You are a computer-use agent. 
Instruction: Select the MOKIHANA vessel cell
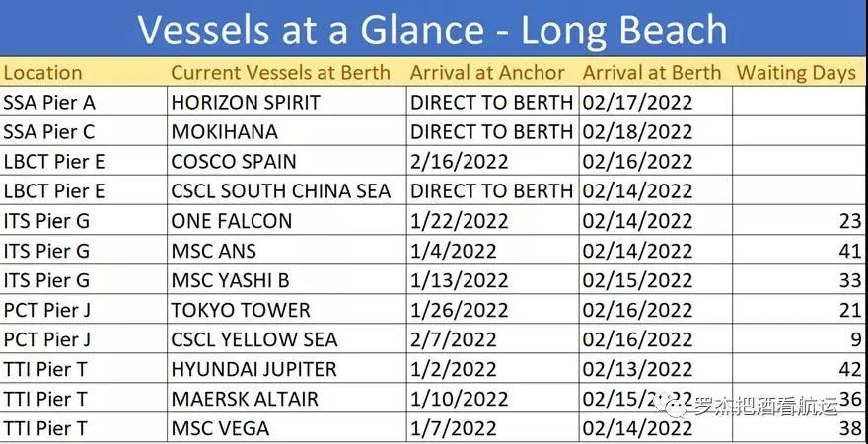[225, 132]
